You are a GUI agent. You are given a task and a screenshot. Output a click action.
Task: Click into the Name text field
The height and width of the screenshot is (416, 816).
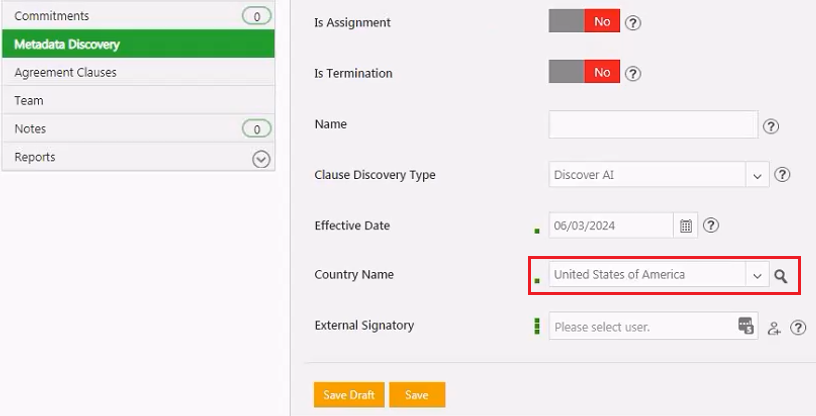click(x=653, y=125)
